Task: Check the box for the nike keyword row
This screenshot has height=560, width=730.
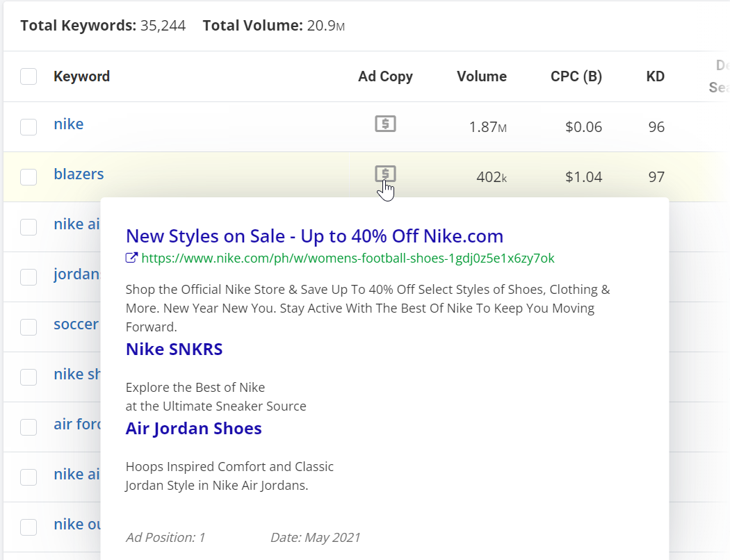Action: [29, 126]
